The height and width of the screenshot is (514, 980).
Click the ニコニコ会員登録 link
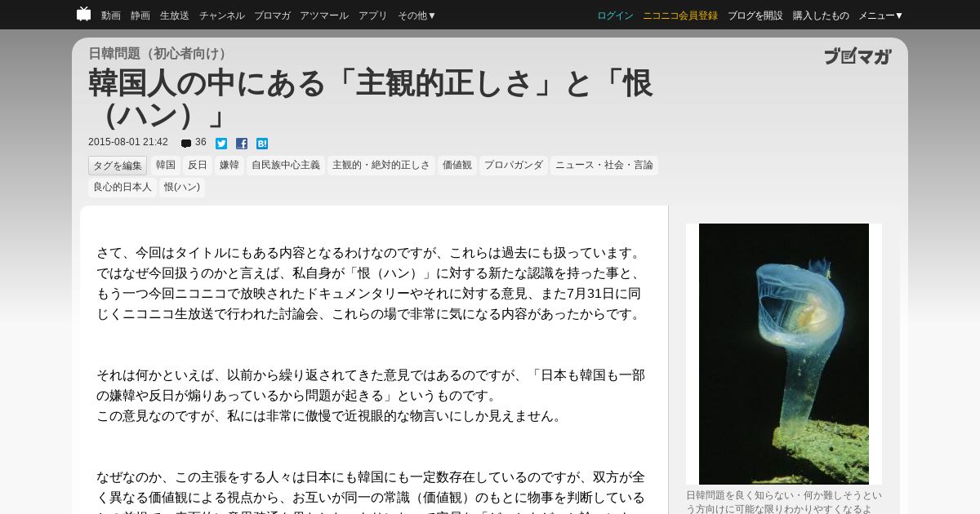(x=680, y=16)
